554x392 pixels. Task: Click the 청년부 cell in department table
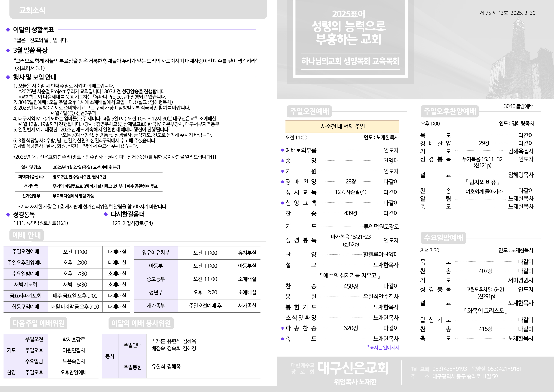(156, 292)
